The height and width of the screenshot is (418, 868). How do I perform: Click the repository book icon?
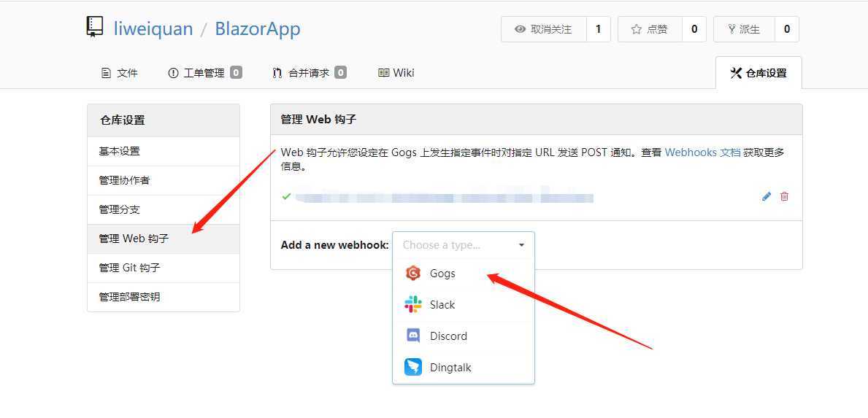coord(95,27)
